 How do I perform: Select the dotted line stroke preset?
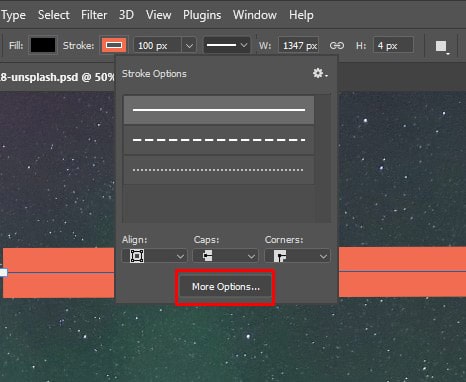coord(219,170)
